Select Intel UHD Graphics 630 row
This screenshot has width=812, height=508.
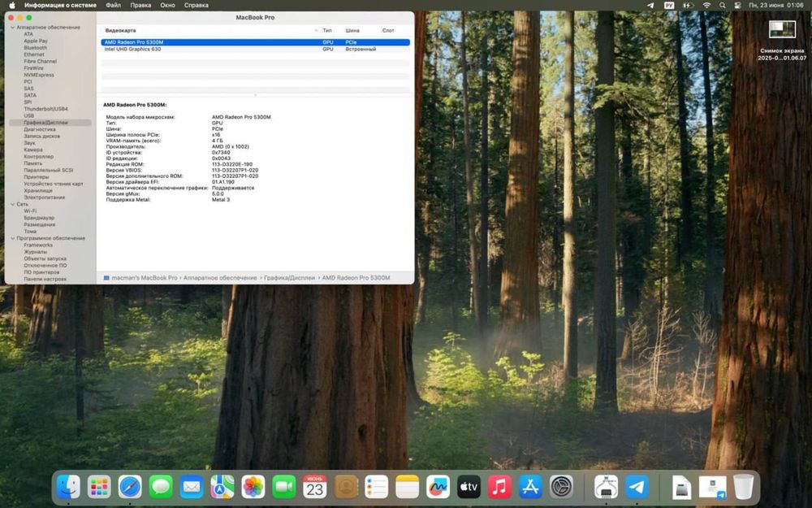(x=132, y=49)
